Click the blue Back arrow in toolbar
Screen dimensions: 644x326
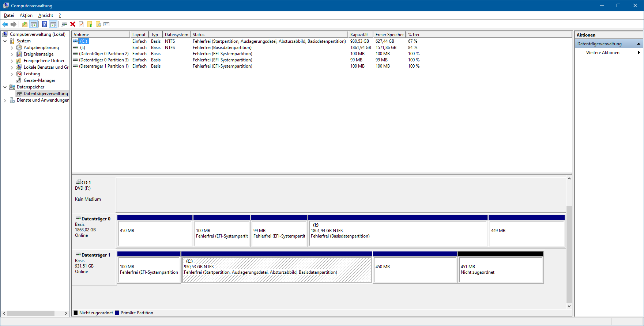pos(5,24)
